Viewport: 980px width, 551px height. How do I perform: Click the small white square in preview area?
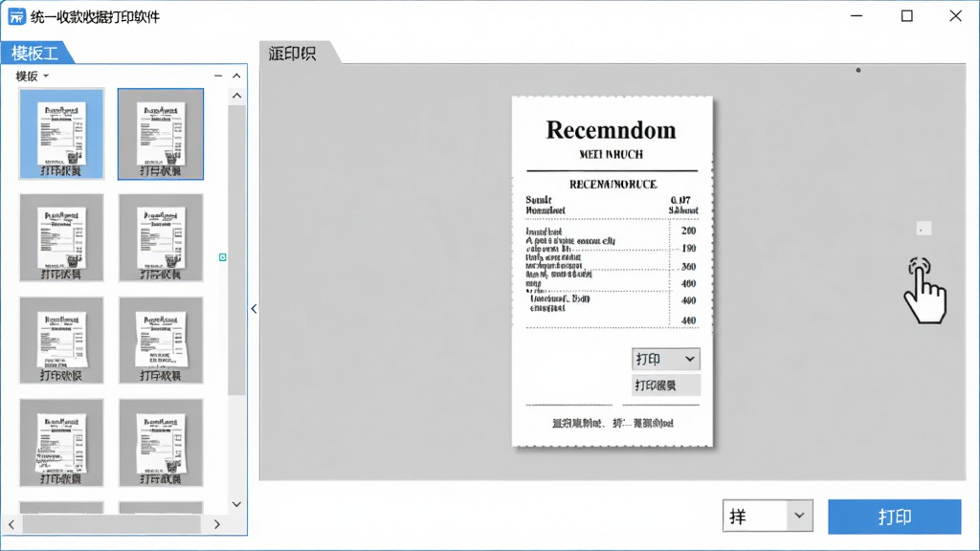click(924, 230)
